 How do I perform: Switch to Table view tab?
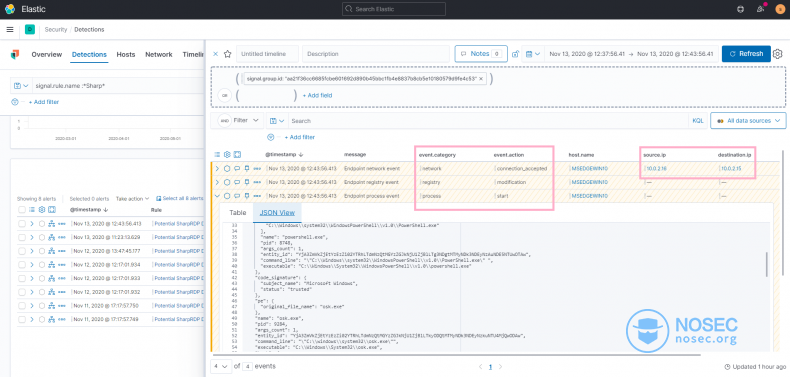237,212
